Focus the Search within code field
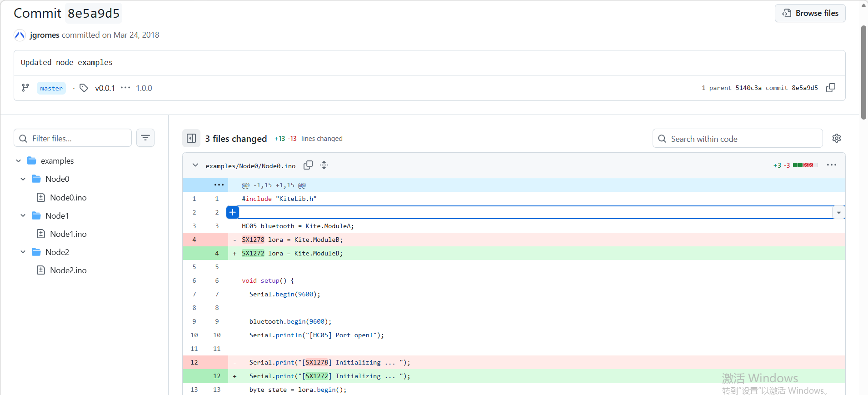The height and width of the screenshot is (395, 868). pyautogui.click(x=738, y=139)
